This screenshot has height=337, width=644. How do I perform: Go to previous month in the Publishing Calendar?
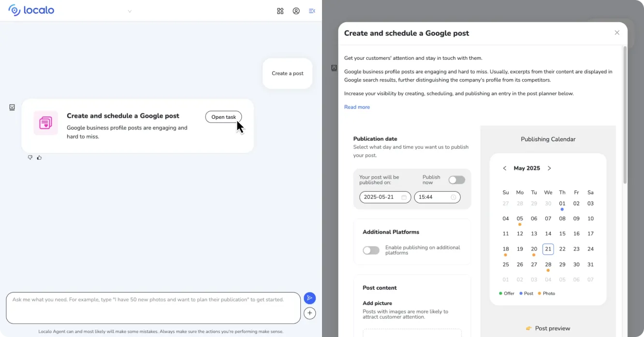click(x=504, y=168)
